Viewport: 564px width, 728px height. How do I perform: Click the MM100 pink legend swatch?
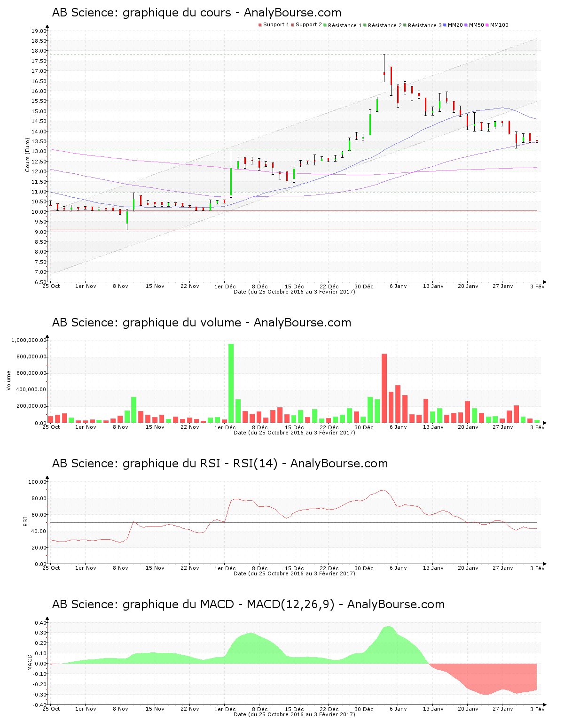(487, 25)
